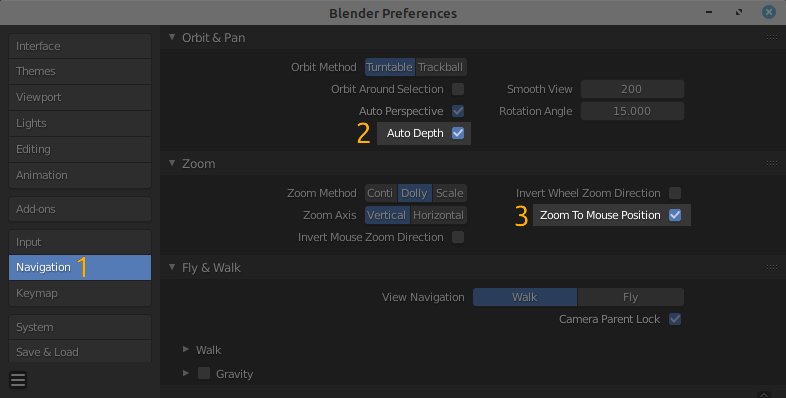Select Trackball orbit method
This screenshot has width=786, height=398.
click(x=441, y=67)
